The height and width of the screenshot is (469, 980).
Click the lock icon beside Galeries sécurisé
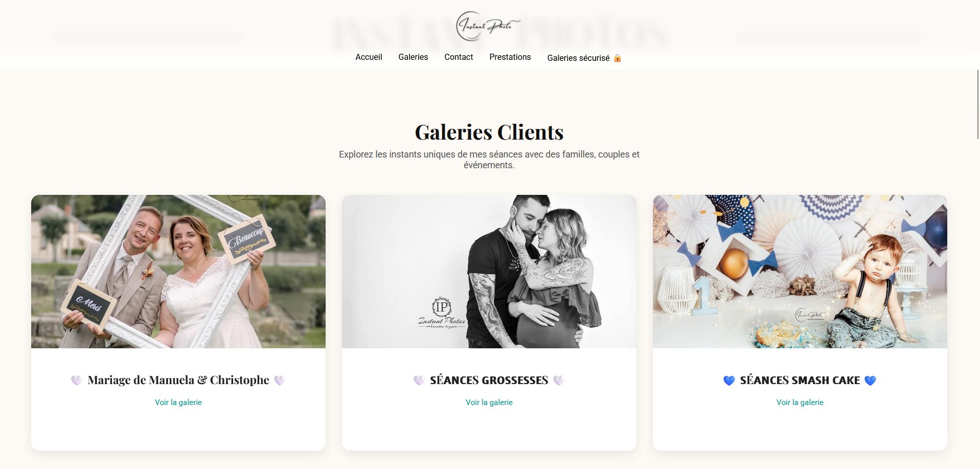[x=617, y=58]
